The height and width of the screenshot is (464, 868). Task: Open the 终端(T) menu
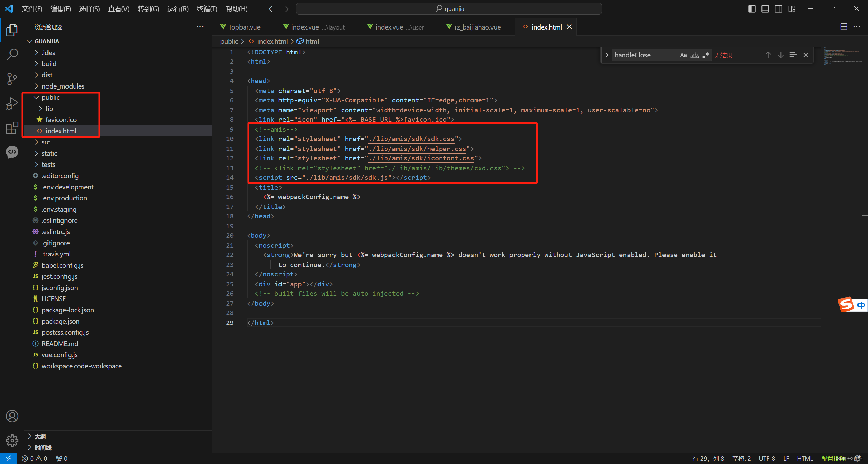click(207, 9)
